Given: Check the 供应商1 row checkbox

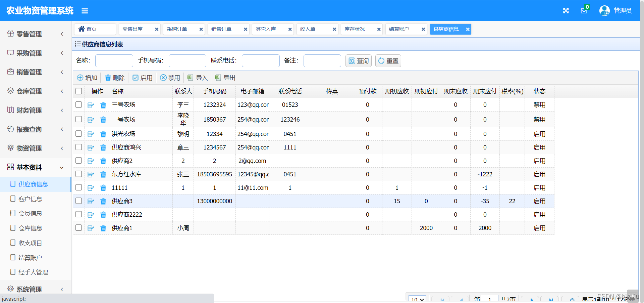Looking at the screenshot, I should coord(79,227).
